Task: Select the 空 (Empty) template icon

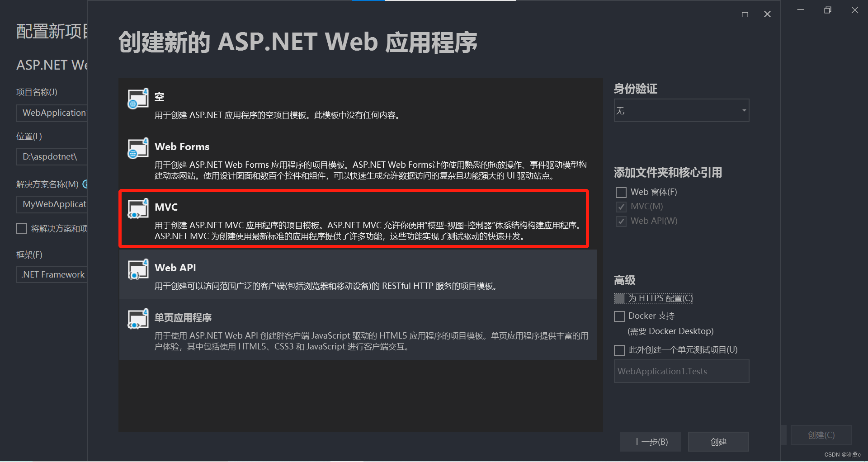Action: tap(138, 98)
